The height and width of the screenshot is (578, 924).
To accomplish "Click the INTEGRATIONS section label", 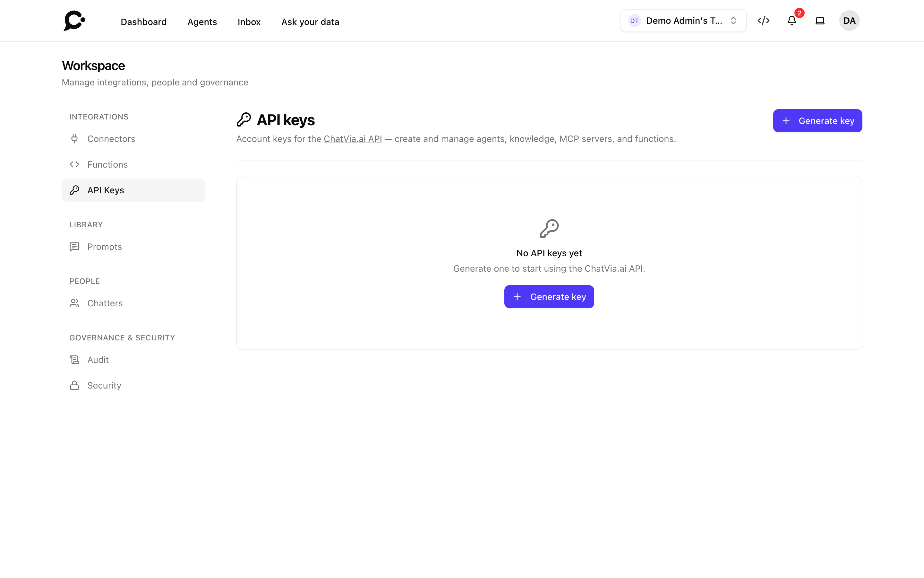I will 99,117.
